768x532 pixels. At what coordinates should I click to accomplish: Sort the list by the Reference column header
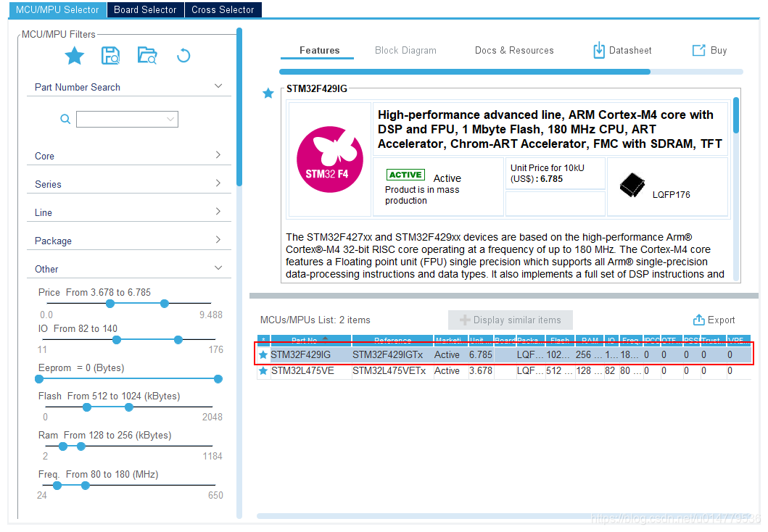pyautogui.click(x=393, y=340)
